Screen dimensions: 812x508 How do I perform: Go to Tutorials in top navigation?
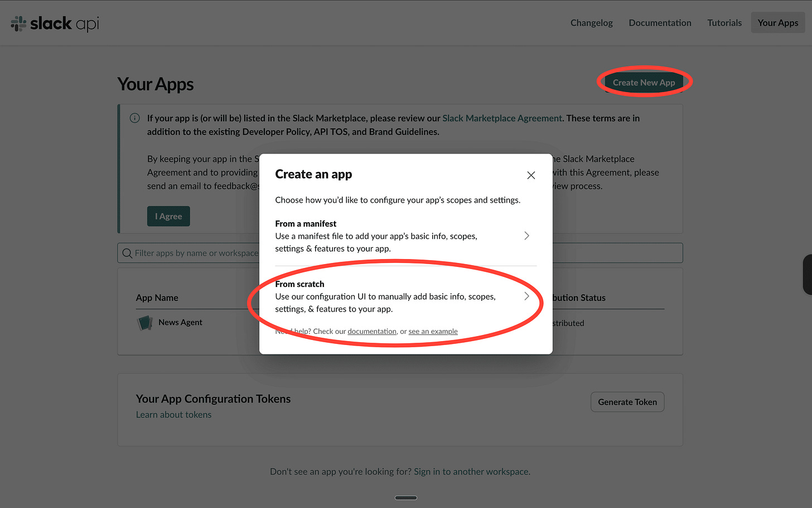(x=724, y=23)
